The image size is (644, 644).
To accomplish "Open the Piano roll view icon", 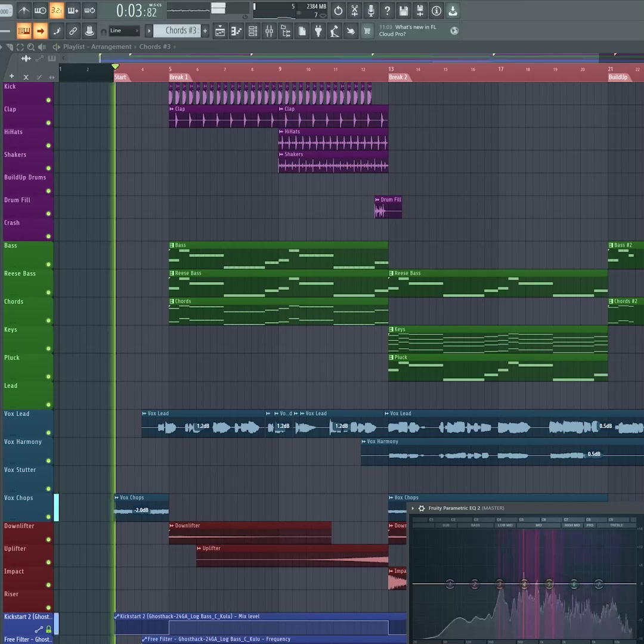I will tap(237, 31).
